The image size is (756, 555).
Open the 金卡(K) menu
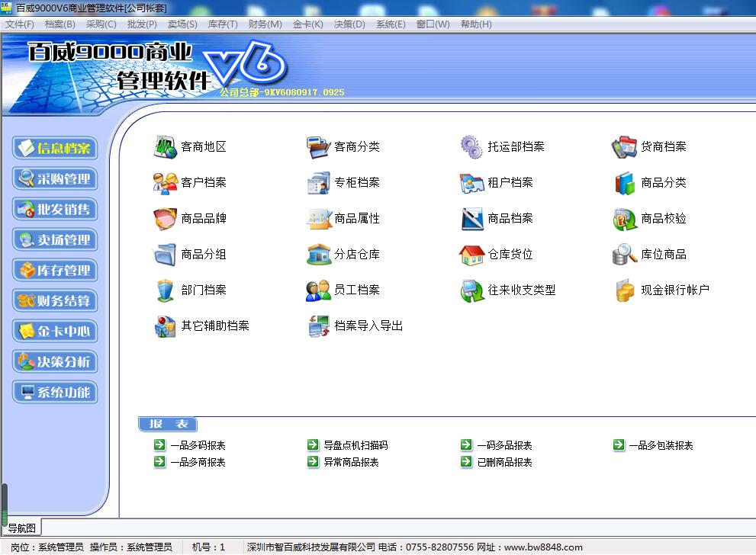[307, 24]
